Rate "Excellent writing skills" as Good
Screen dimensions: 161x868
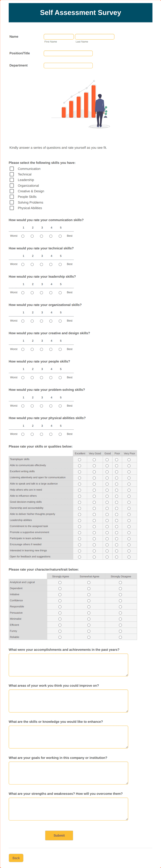[107, 471]
